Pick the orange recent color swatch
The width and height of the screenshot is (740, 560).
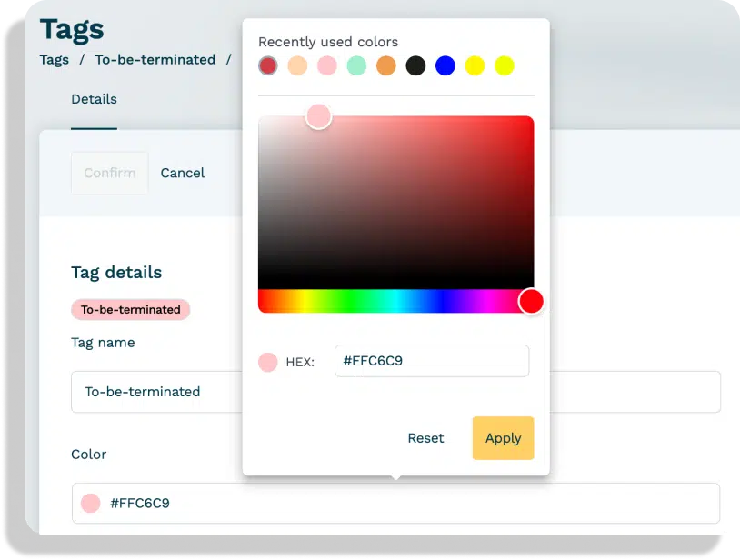tap(386, 65)
